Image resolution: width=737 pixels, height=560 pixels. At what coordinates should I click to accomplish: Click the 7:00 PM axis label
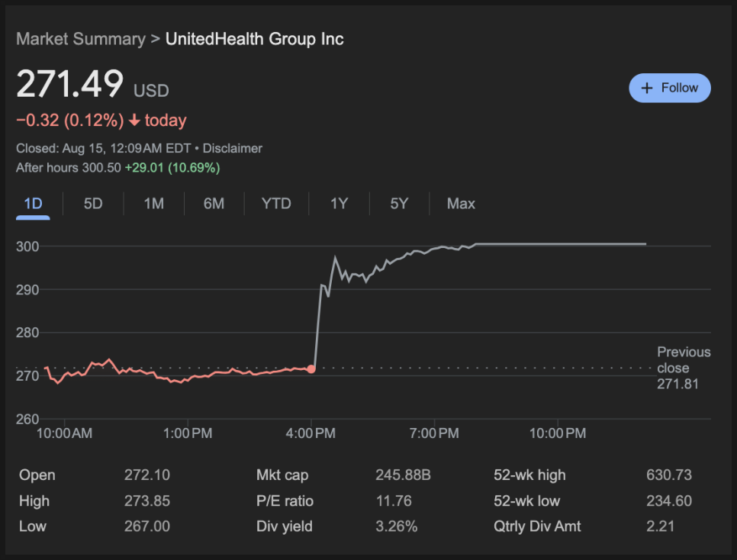(x=434, y=433)
